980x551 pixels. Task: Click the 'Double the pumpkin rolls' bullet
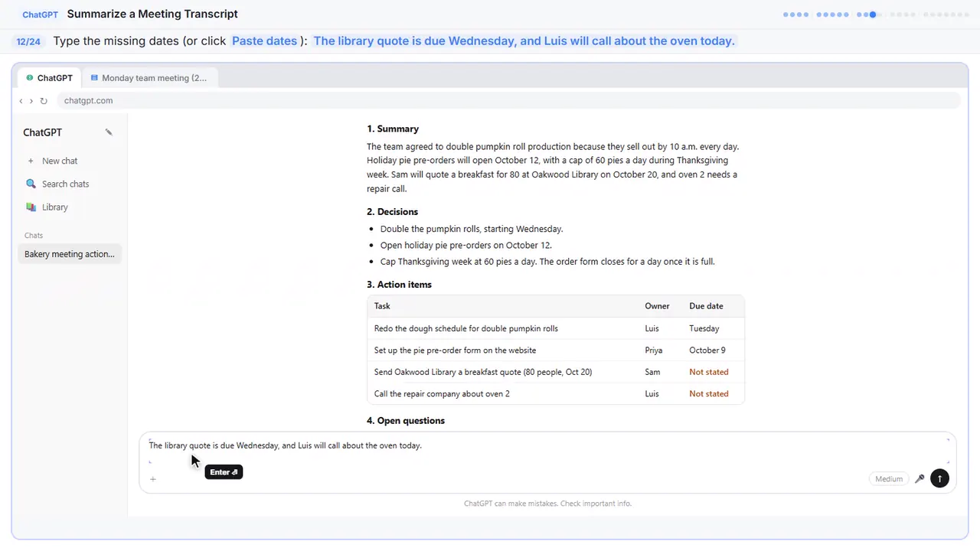point(472,229)
